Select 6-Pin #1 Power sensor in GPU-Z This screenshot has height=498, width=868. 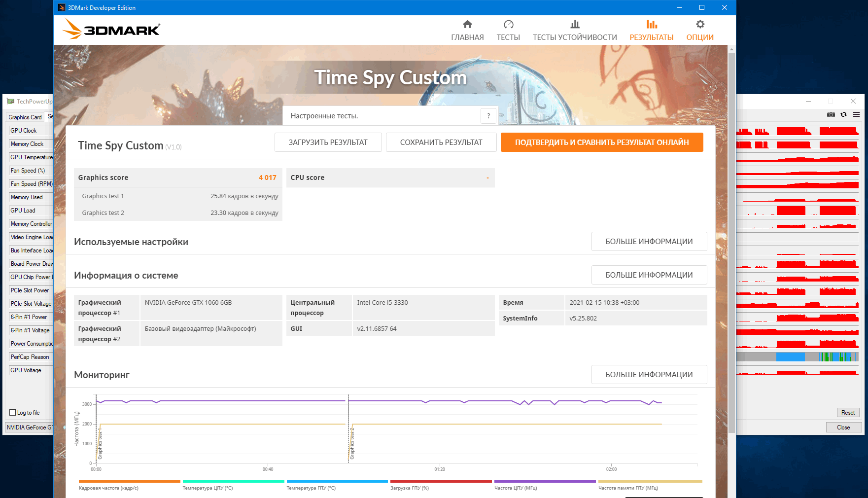(31, 317)
